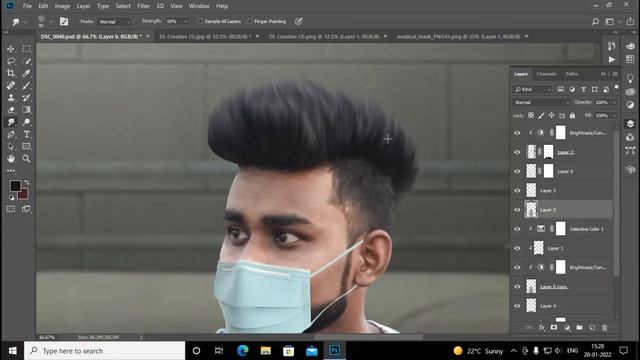Screen dimensions: 640x360
Task: Create new fill or adjustment layer
Action: pyautogui.click(x=567, y=327)
